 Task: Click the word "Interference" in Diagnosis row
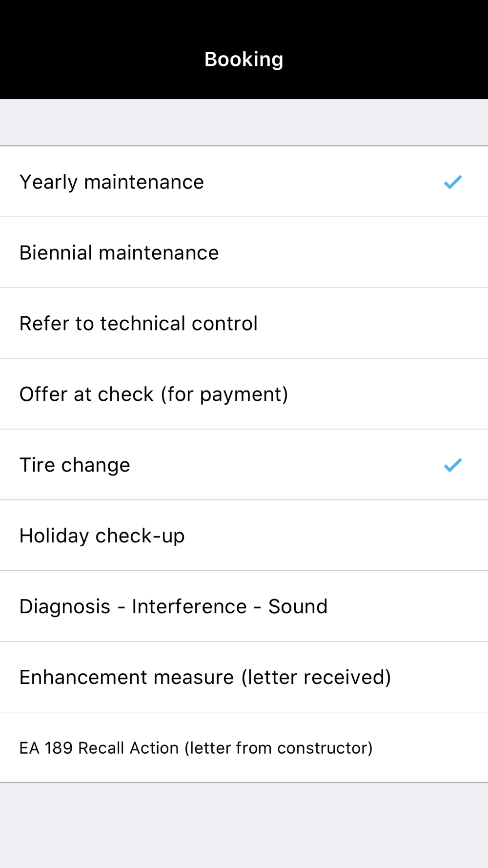click(189, 607)
